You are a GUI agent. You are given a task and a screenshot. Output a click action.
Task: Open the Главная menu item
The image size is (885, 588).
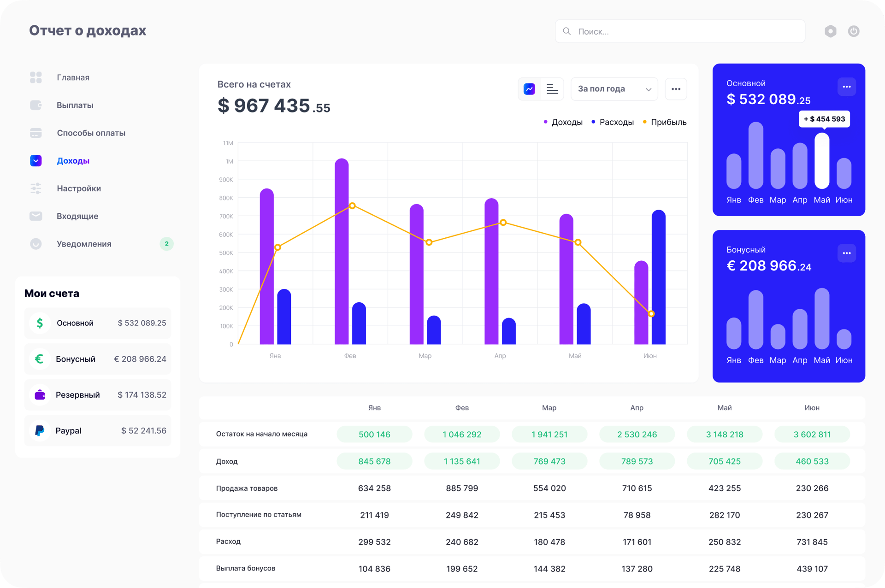[x=73, y=77]
